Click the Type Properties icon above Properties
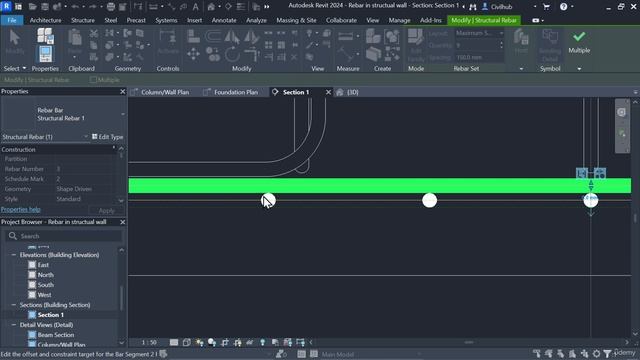The width and height of the screenshot is (640, 360). point(45,36)
